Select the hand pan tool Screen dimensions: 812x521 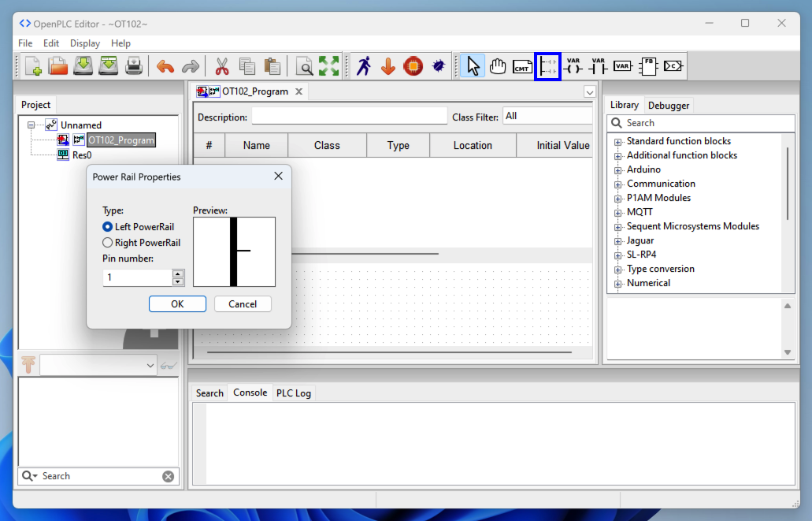pyautogui.click(x=497, y=66)
